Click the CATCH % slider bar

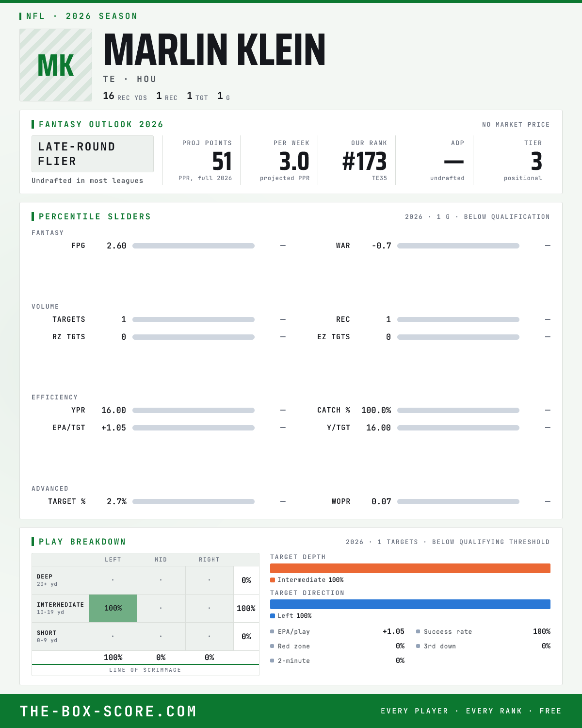458,410
